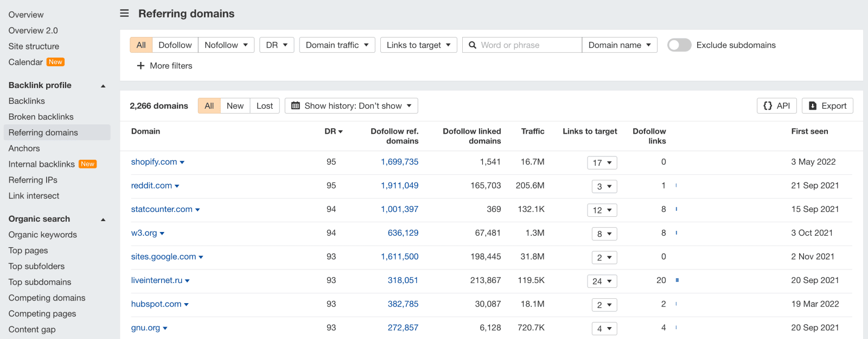Select the Dofollow filter option
Viewport: 868px width, 339px height.
coord(175,45)
